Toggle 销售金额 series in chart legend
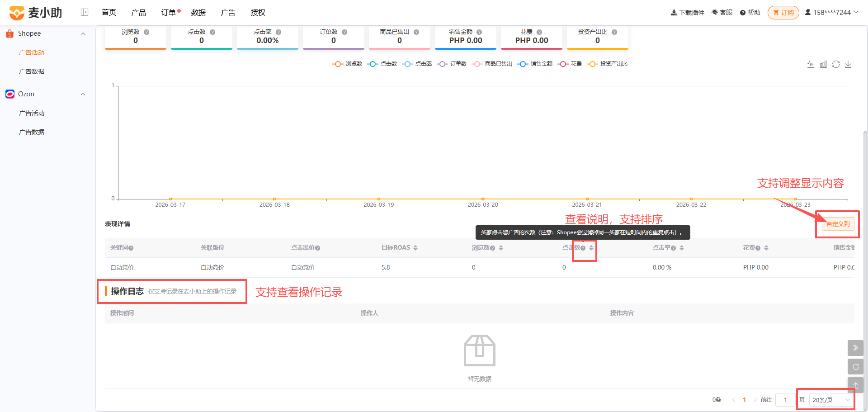868x412 pixels. point(535,64)
